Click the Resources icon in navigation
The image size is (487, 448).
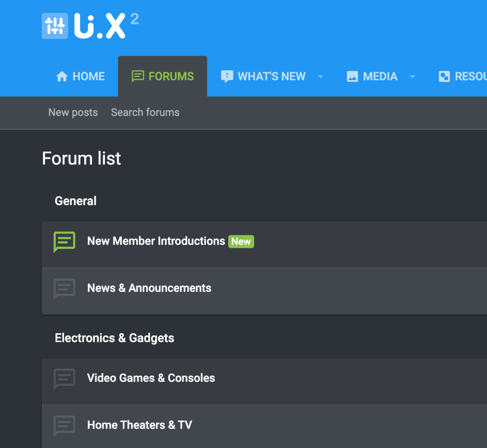pos(444,76)
